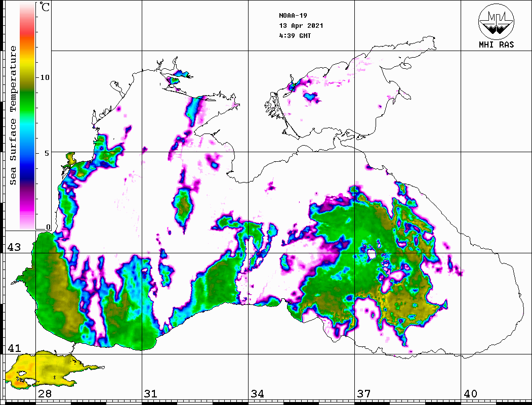Click the longitude label '28'
The width and height of the screenshot is (532, 405).
coord(45,393)
